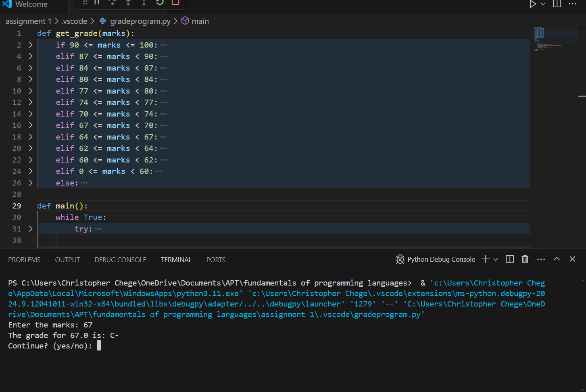Expand the folded 'if 90 <= marks' block

(x=31, y=45)
